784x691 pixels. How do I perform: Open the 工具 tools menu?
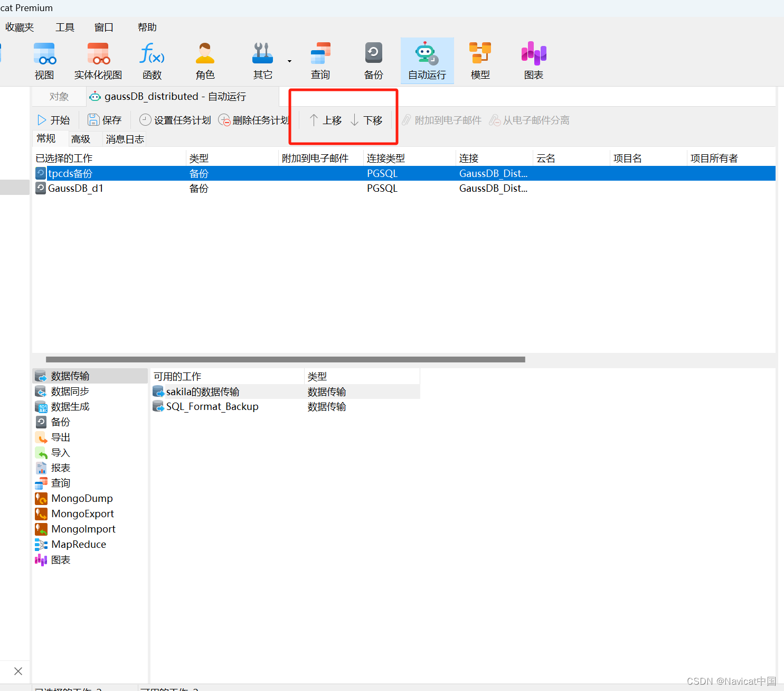click(65, 27)
